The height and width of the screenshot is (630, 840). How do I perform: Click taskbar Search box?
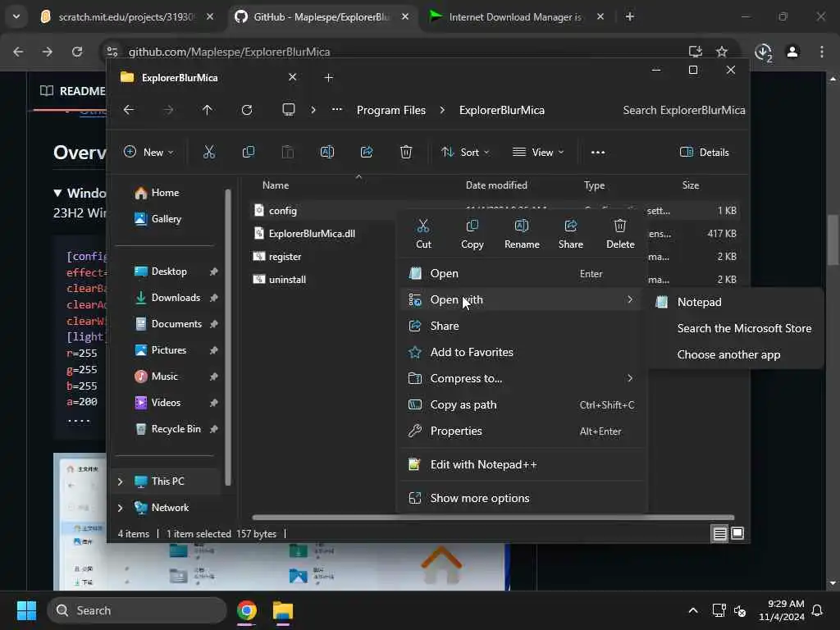click(137, 610)
